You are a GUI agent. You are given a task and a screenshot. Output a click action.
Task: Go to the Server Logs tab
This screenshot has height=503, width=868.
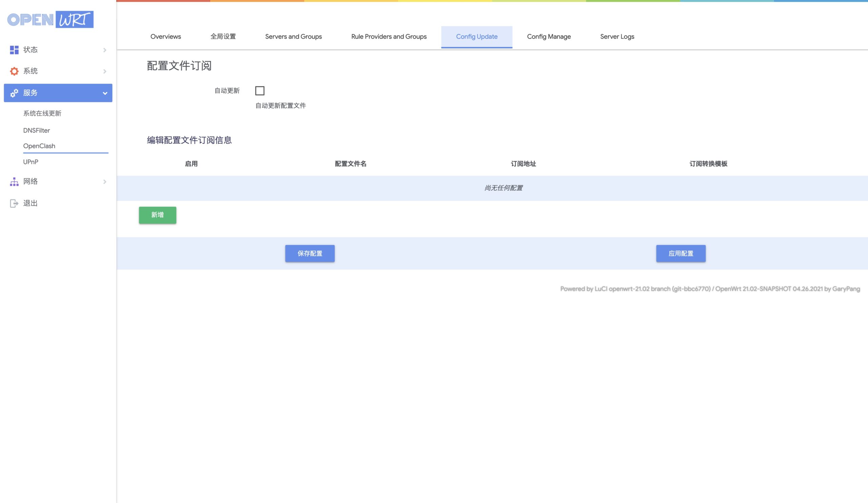tap(617, 37)
